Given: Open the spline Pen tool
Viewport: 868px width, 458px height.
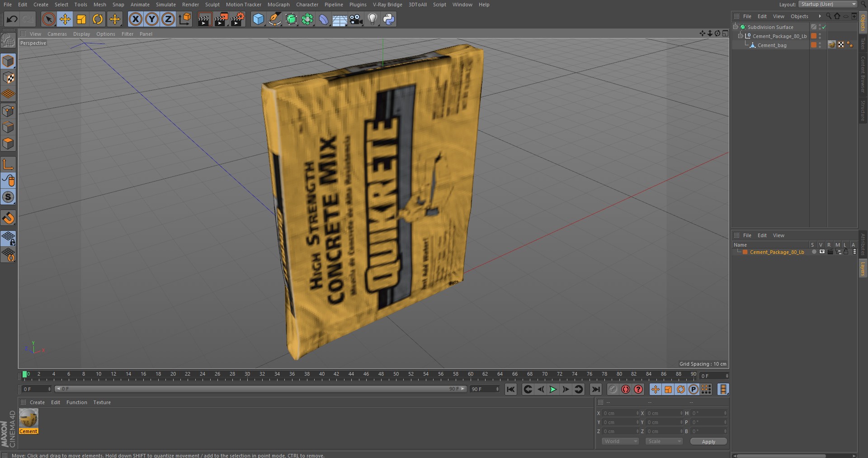Looking at the screenshot, I should click(x=274, y=19).
